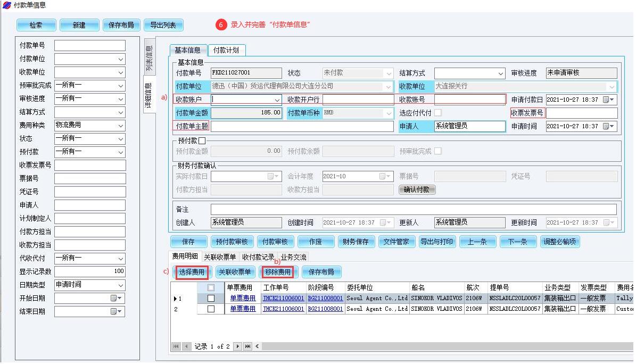This screenshot has height=364, width=636.
Task: Check the first row's selection checkbox
Action: click(x=211, y=299)
